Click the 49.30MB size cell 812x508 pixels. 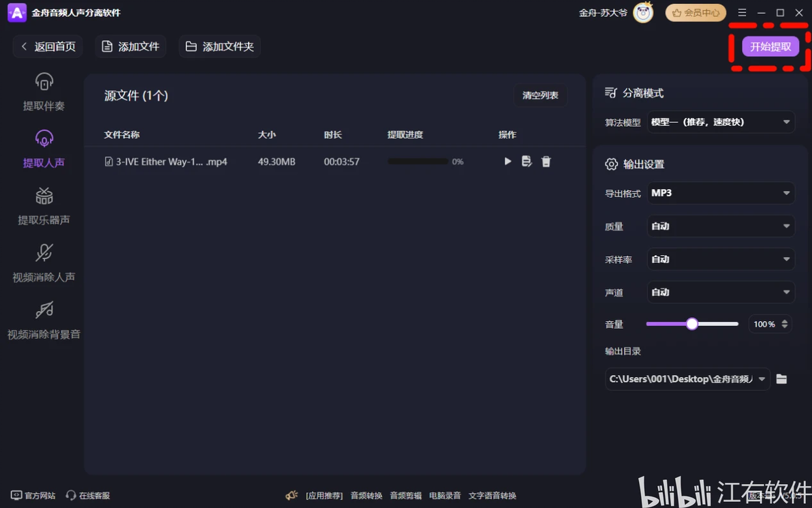(277, 162)
